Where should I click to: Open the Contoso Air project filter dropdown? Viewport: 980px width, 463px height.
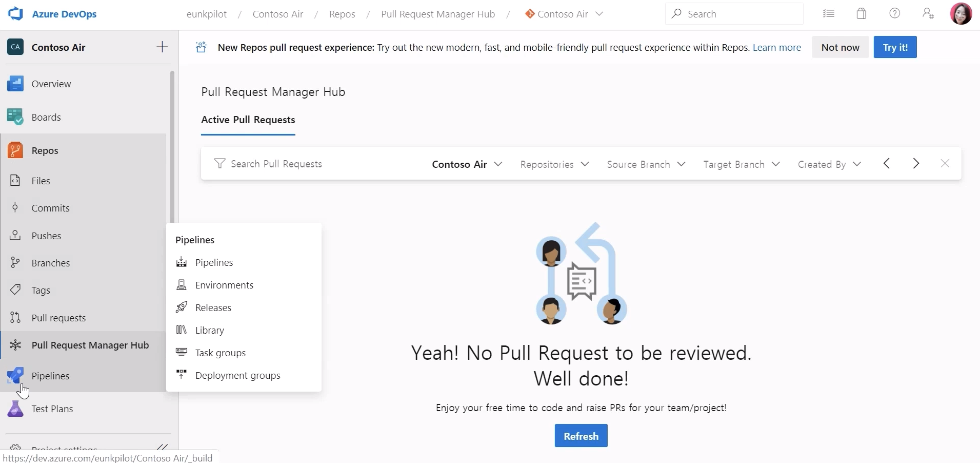pos(467,164)
